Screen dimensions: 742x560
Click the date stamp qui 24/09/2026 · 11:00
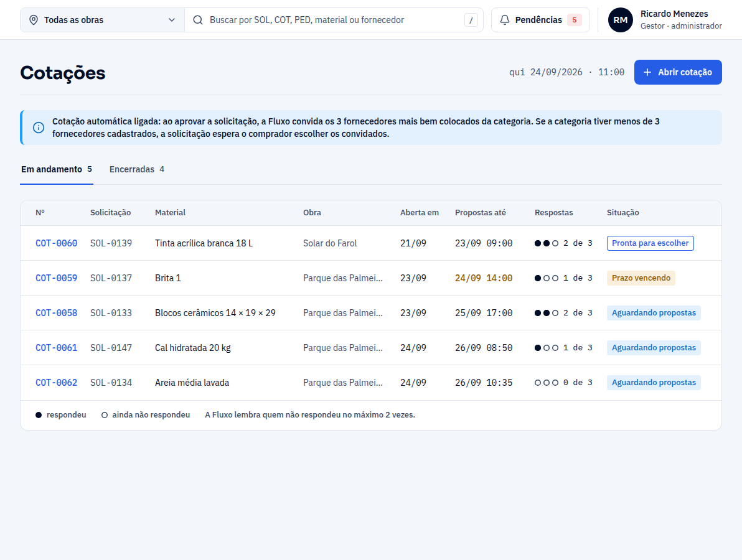566,72
